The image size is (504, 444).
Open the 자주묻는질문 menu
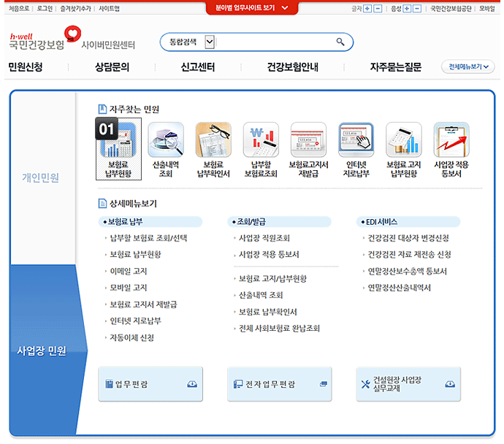coord(396,67)
